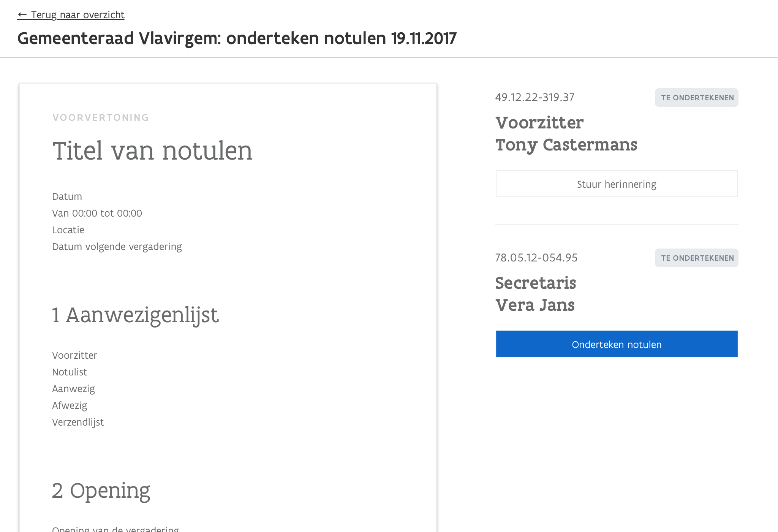
Task: Click the VOORVERTONING label
Action: [x=101, y=118]
